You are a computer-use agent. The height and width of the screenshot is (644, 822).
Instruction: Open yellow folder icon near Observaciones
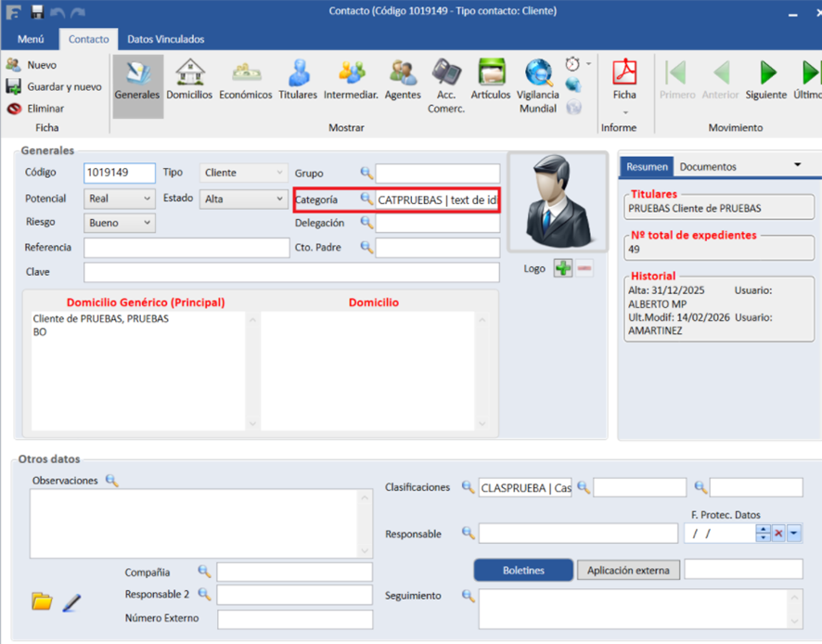[x=42, y=601]
